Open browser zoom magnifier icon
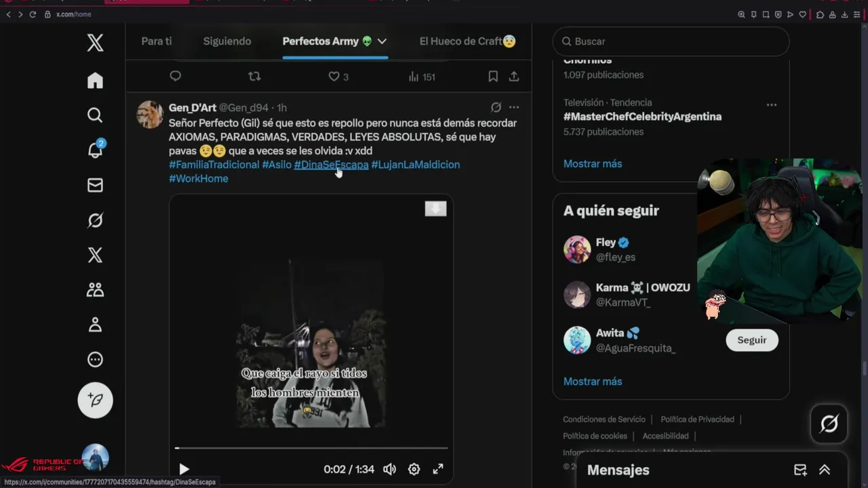Screen dimensions: 868x488 (x=741, y=14)
